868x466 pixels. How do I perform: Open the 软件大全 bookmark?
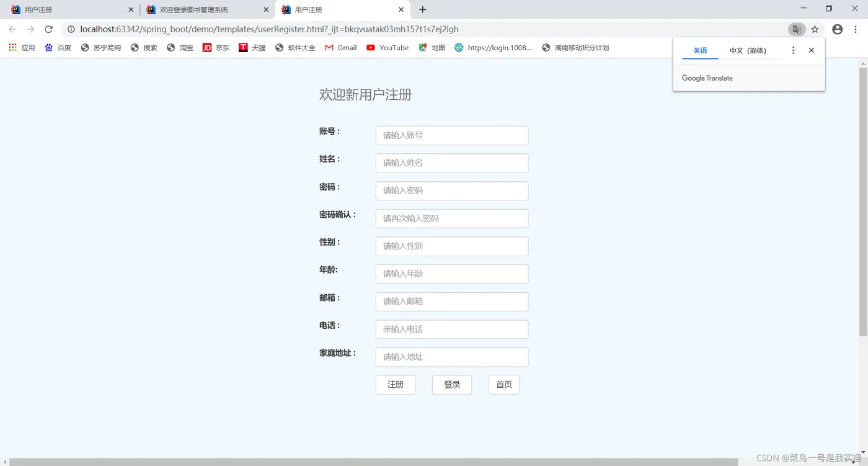(295, 47)
